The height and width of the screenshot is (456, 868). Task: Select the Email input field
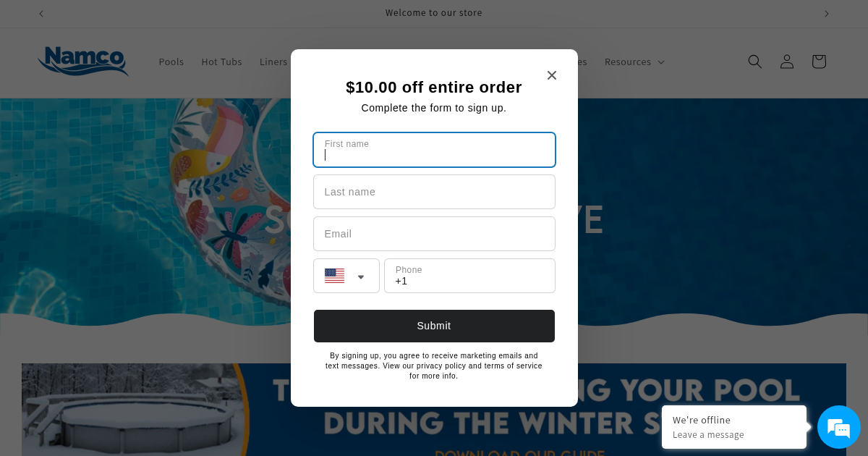pyautogui.click(x=434, y=234)
